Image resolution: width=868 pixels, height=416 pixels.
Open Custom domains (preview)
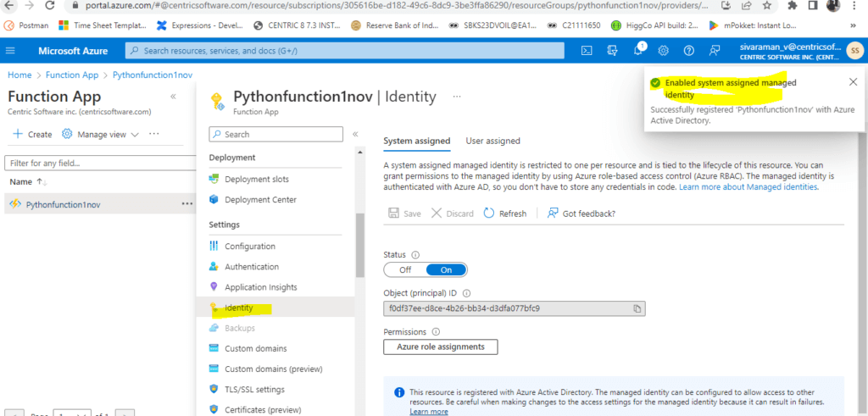[x=274, y=369]
